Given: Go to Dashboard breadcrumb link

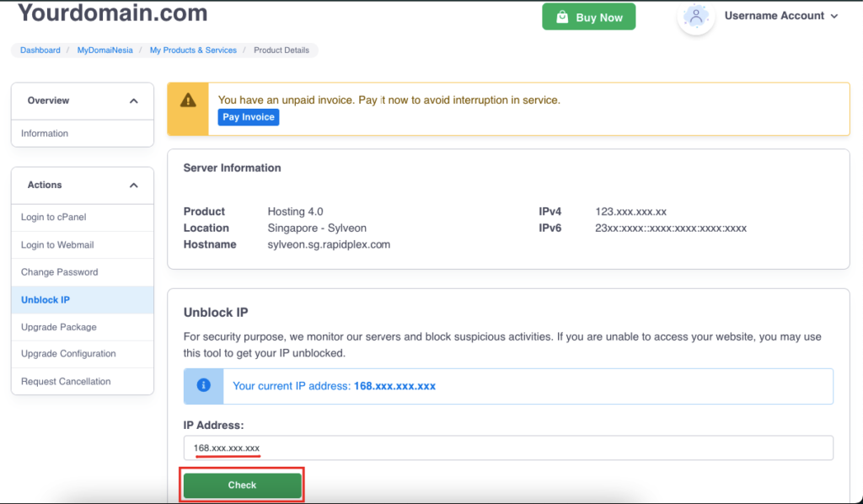Looking at the screenshot, I should click(x=40, y=50).
